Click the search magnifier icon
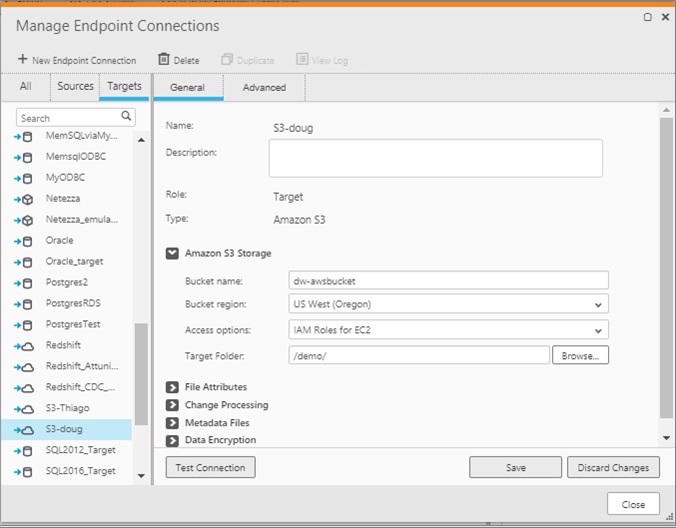Viewport: 676px width, 528px height. point(126,116)
